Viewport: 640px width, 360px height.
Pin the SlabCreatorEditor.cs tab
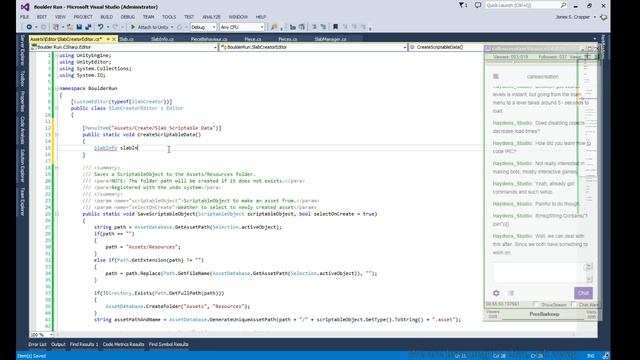point(108,39)
